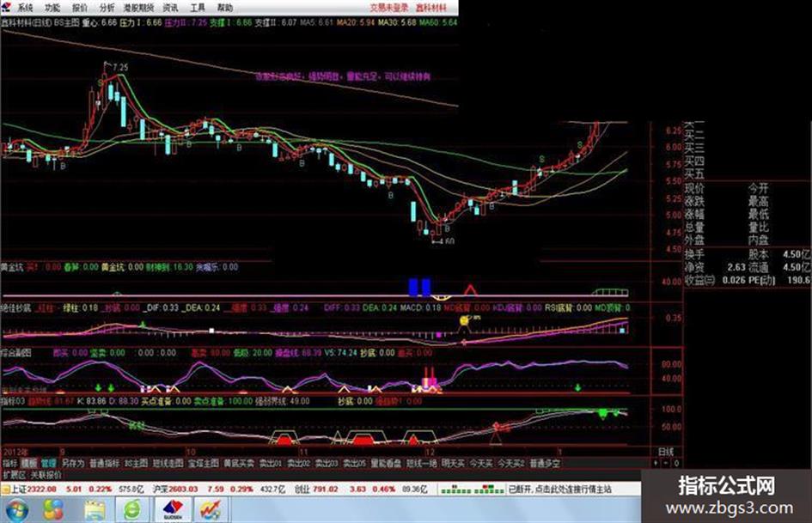Switch to the 今天买2 template
812x523 pixels.
pos(511,463)
